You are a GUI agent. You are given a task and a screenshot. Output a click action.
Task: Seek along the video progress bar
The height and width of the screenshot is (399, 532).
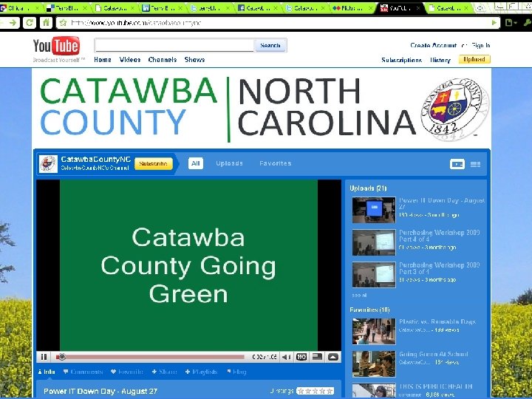click(150, 357)
